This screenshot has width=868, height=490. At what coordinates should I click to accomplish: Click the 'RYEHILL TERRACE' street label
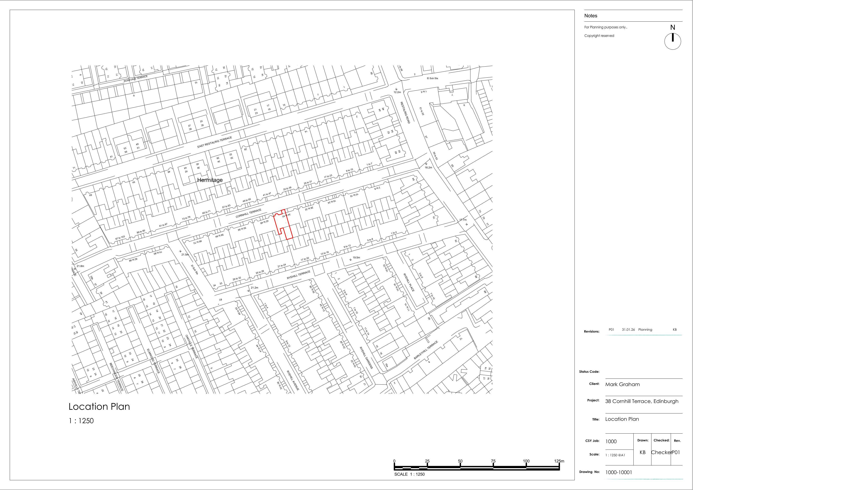299,275
